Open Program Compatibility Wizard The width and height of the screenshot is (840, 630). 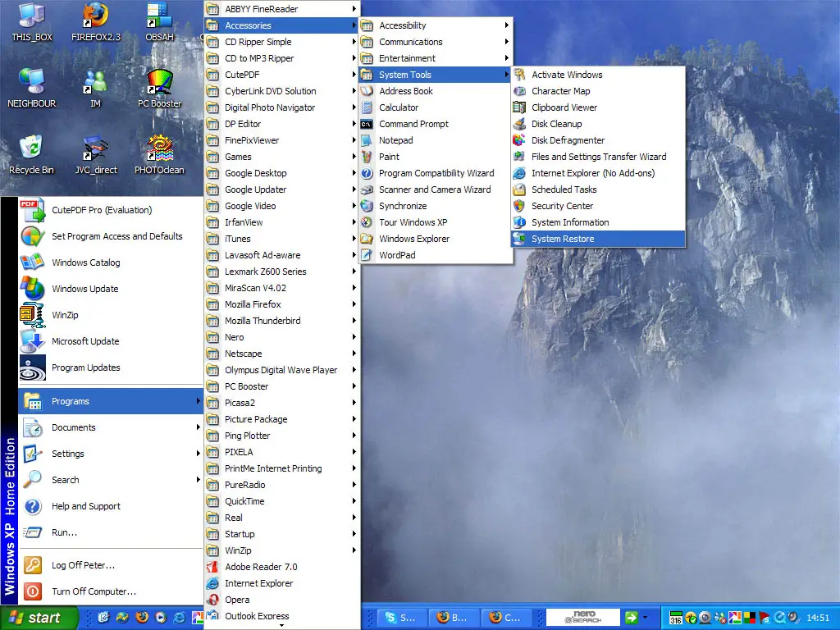[436, 173]
